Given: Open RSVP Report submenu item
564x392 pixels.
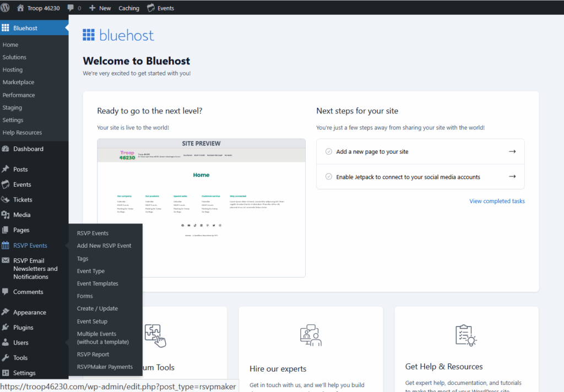Looking at the screenshot, I should [x=93, y=354].
